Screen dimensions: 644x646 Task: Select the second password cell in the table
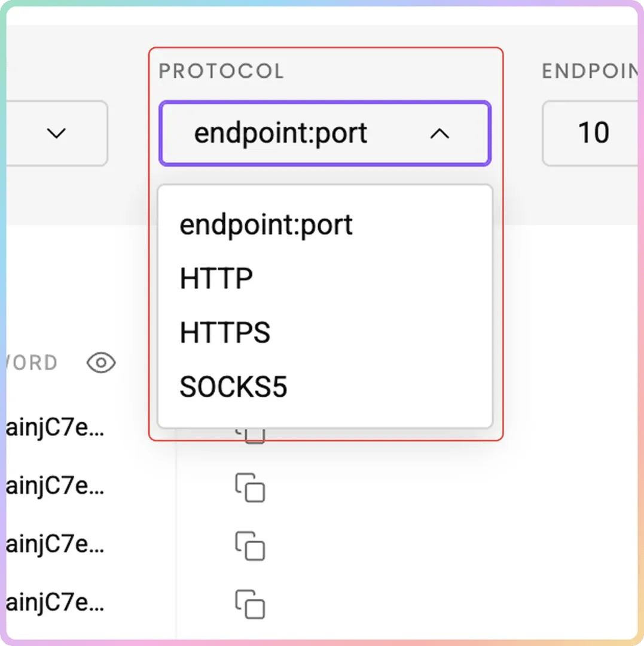[x=55, y=487]
